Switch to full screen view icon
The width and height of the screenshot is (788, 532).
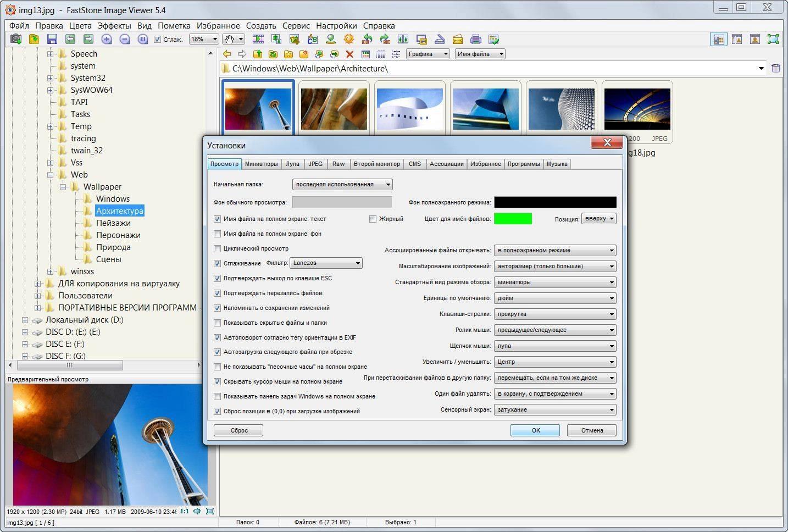pyautogui.click(x=773, y=39)
